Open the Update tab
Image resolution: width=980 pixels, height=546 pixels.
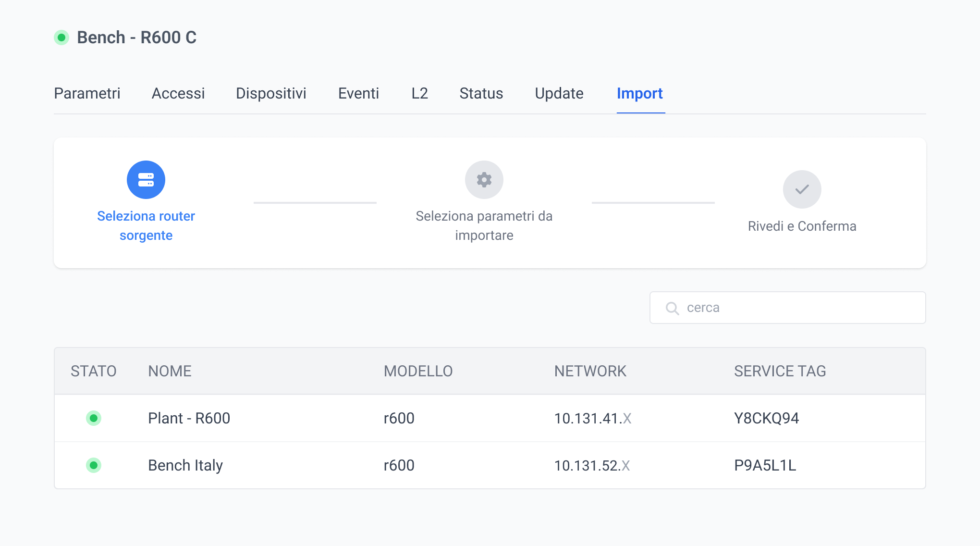point(559,93)
